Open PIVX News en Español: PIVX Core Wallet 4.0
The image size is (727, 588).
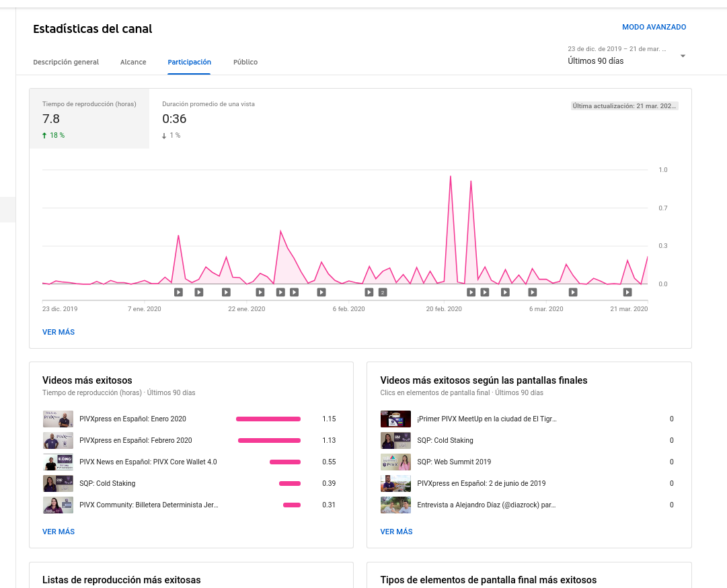[148, 462]
